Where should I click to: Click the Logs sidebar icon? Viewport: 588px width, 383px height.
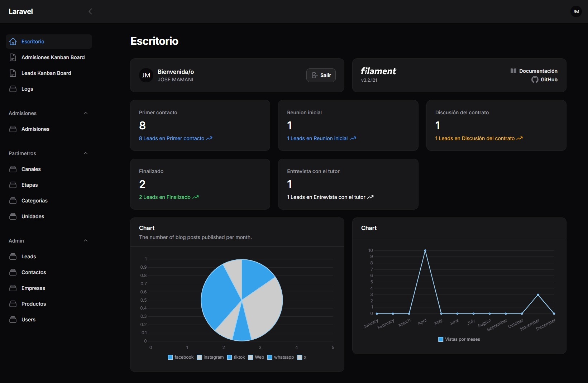pyautogui.click(x=13, y=89)
